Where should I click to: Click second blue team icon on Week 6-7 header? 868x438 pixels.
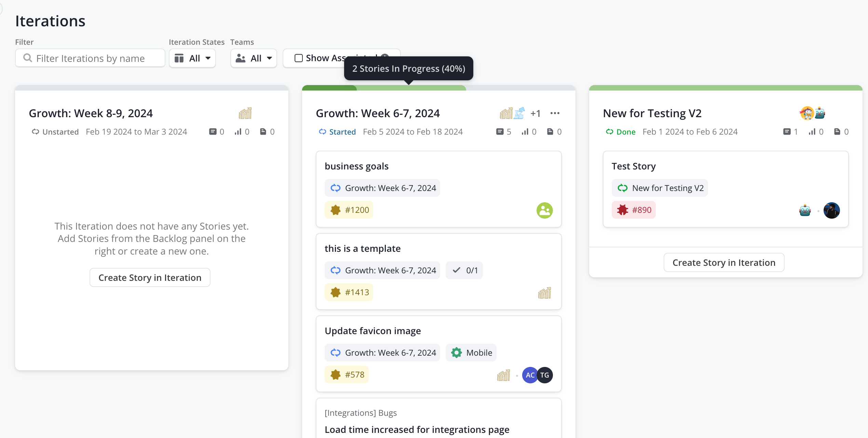click(519, 113)
